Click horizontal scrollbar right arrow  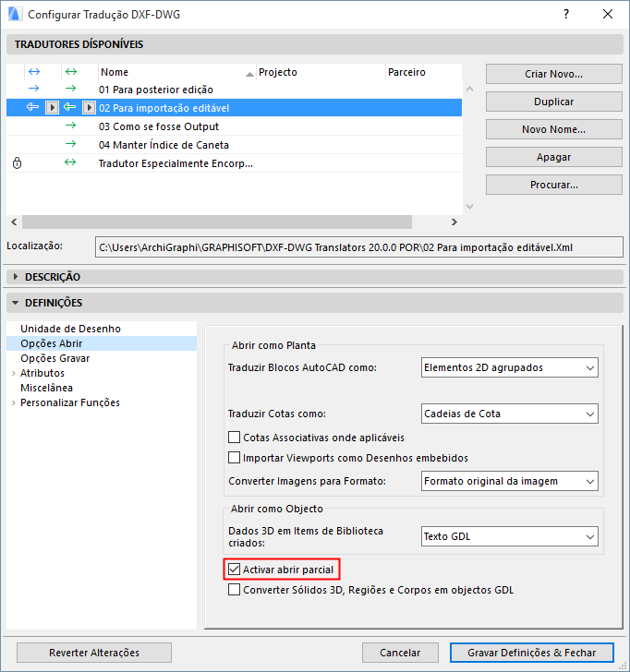pyautogui.click(x=454, y=222)
